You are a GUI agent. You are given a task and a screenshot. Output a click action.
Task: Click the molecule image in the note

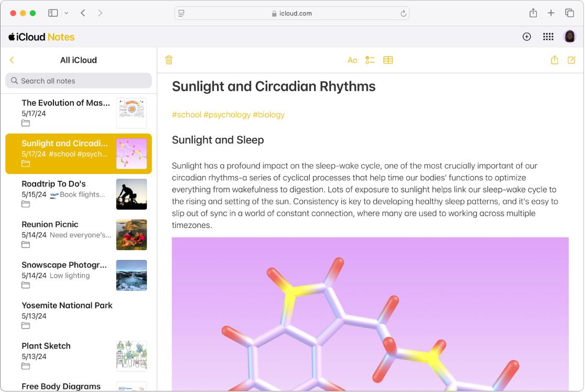pos(370,314)
